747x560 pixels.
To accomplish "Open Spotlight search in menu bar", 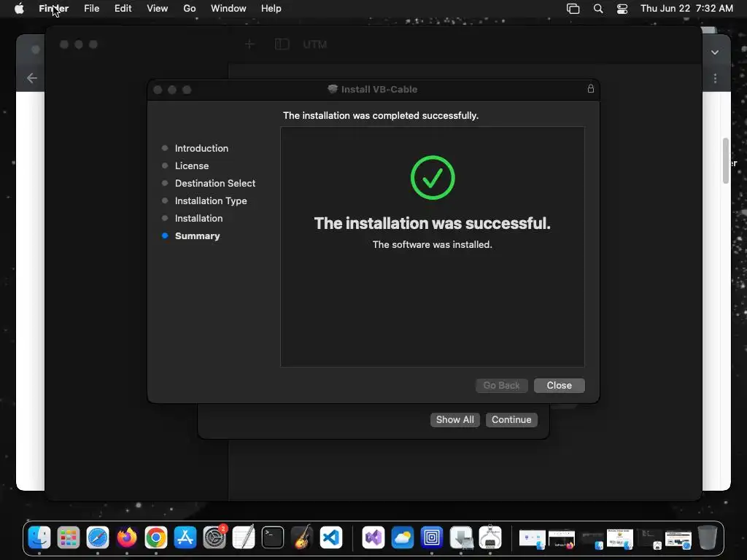I will click(598, 9).
